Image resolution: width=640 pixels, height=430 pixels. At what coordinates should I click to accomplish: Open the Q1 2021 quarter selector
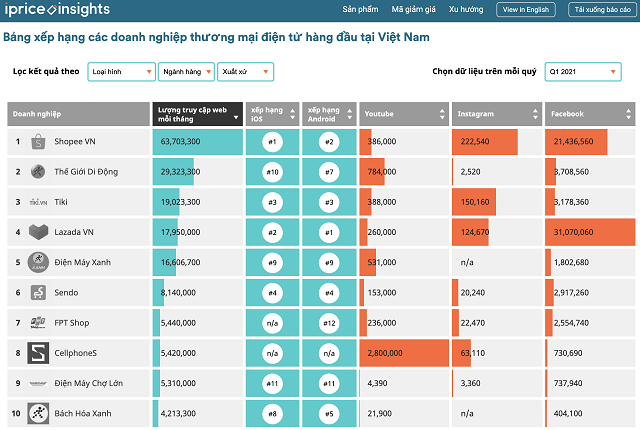click(583, 72)
